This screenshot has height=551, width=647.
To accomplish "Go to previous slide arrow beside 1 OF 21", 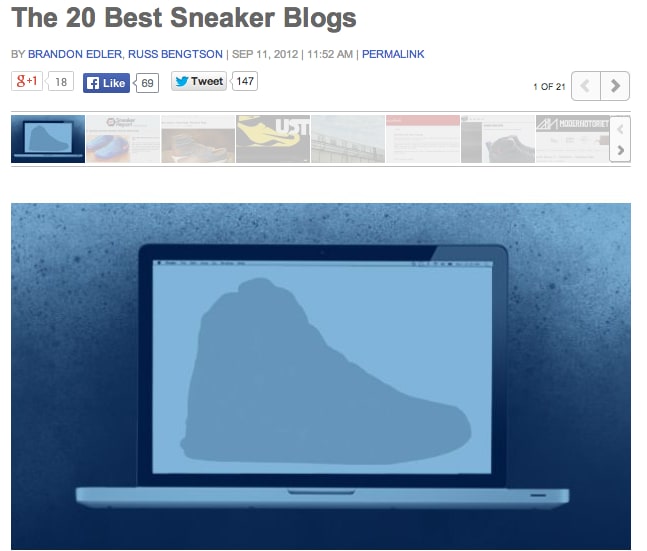I will [x=586, y=86].
